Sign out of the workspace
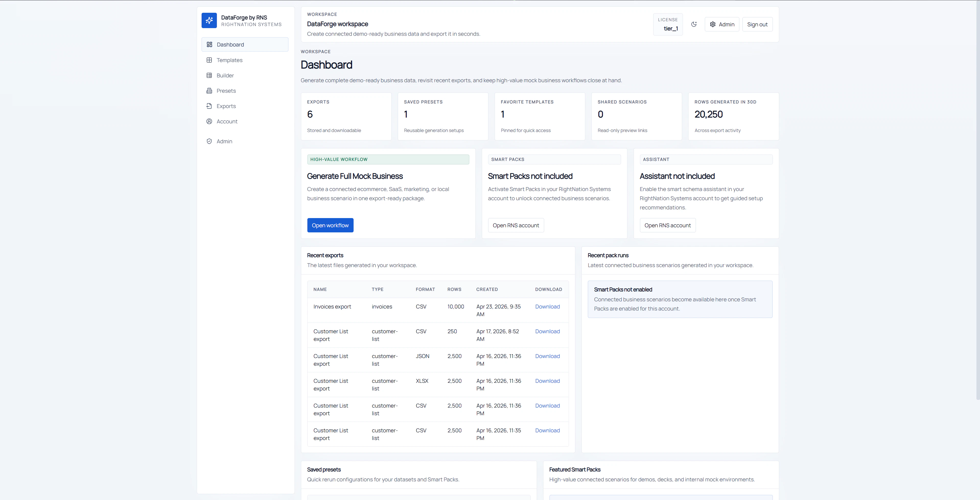980x500 pixels. pyautogui.click(x=757, y=24)
